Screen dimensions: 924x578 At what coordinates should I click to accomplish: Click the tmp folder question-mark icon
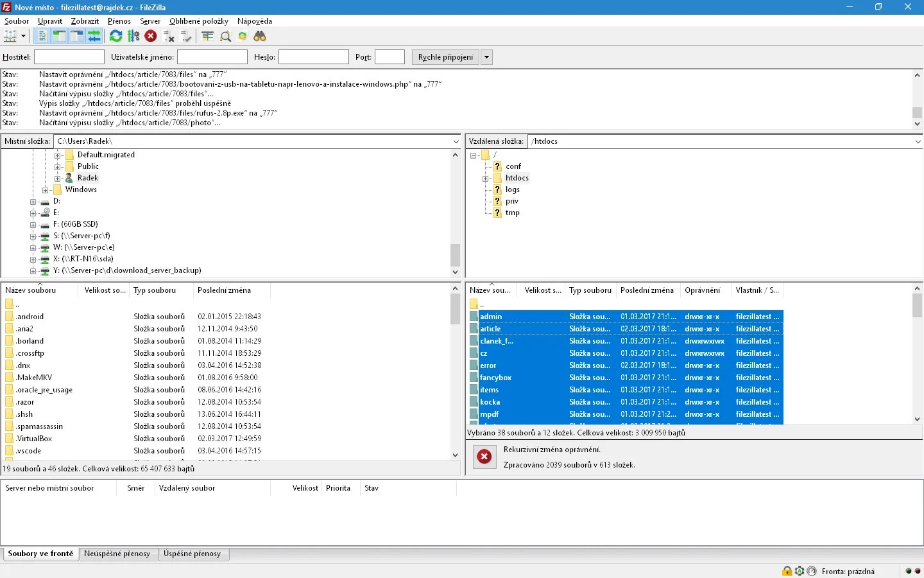(x=497, y=213)
